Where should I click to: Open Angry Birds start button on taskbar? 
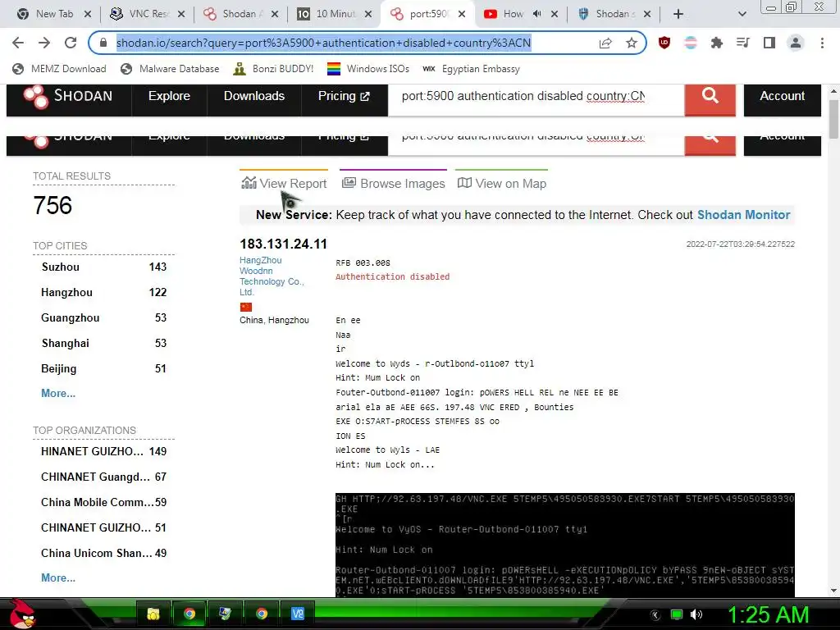pos(21,614)
